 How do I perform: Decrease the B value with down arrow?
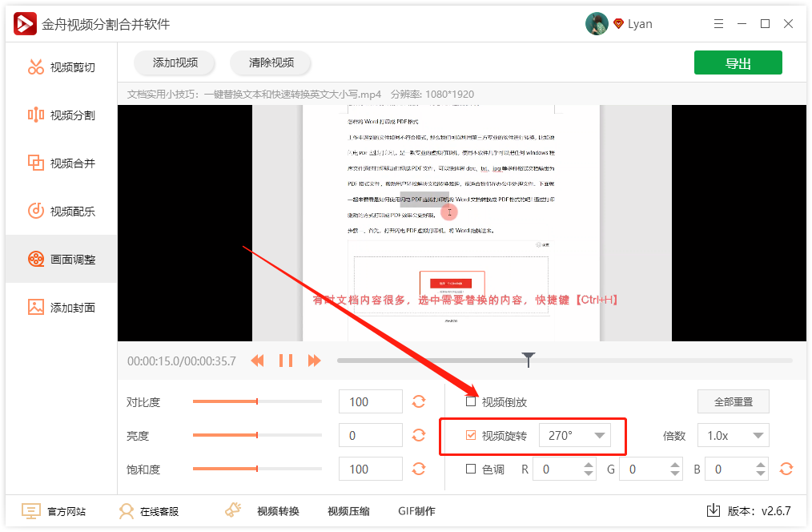point(761,474)
